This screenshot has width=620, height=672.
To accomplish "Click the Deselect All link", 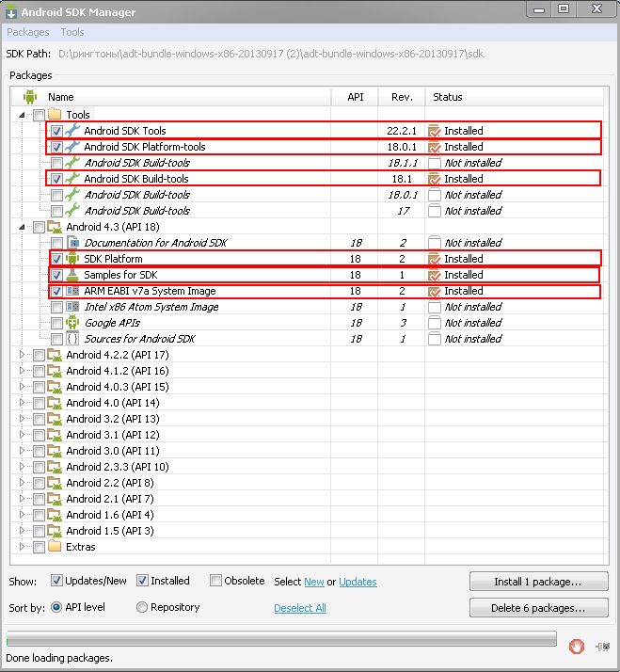I will point(300,608).
